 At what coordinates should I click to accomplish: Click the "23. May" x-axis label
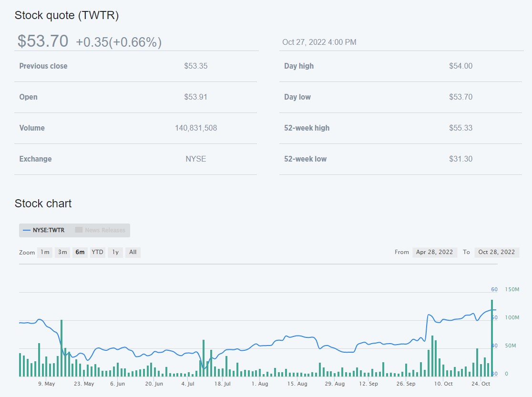pyautogui.click(x=84, y=384)
